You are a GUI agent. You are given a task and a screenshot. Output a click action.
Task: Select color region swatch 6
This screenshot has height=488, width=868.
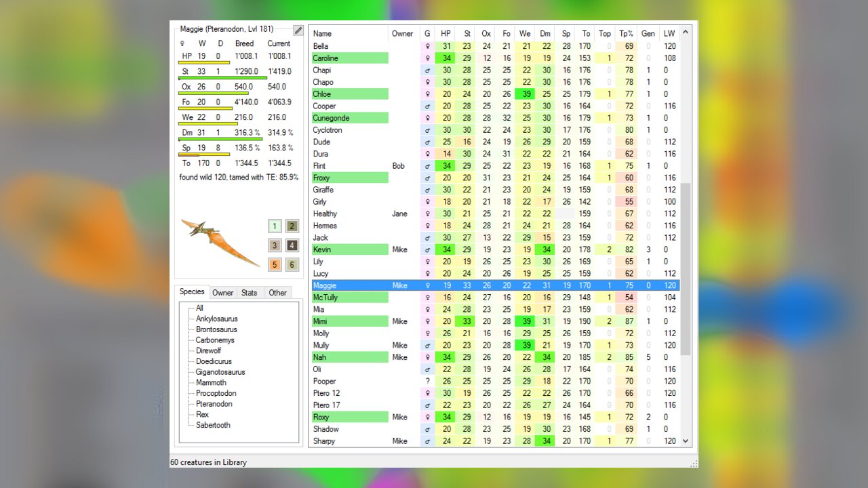point(292,264)
